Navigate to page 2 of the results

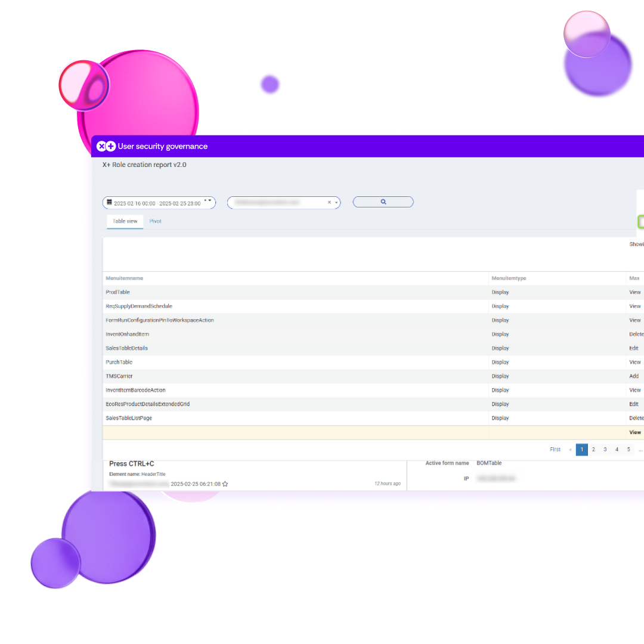[593, 449]
